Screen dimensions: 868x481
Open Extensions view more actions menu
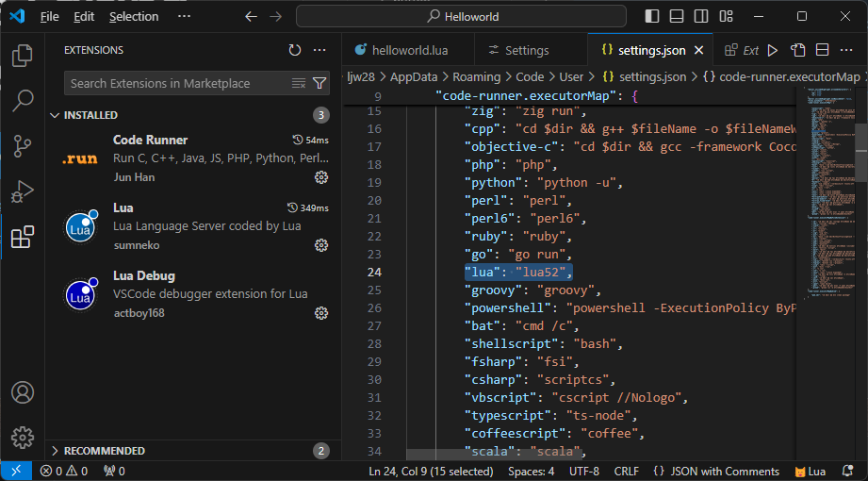pyautogui.click(x=319, y=50)
